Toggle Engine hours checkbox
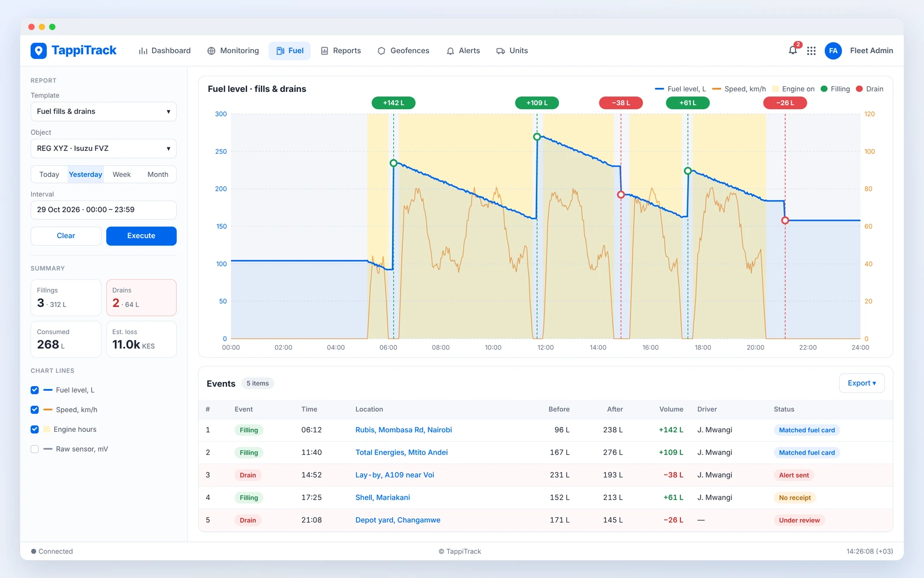 (35, 429)
